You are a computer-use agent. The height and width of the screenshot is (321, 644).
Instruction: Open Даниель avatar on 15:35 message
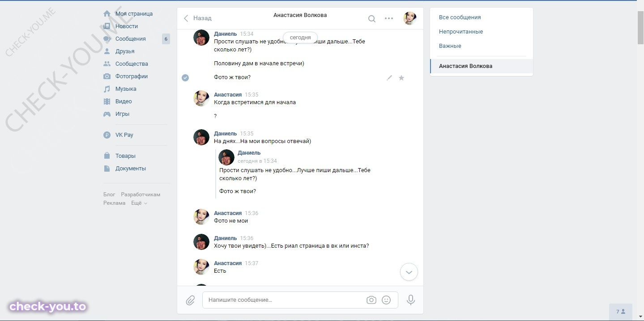pos(201,138)
